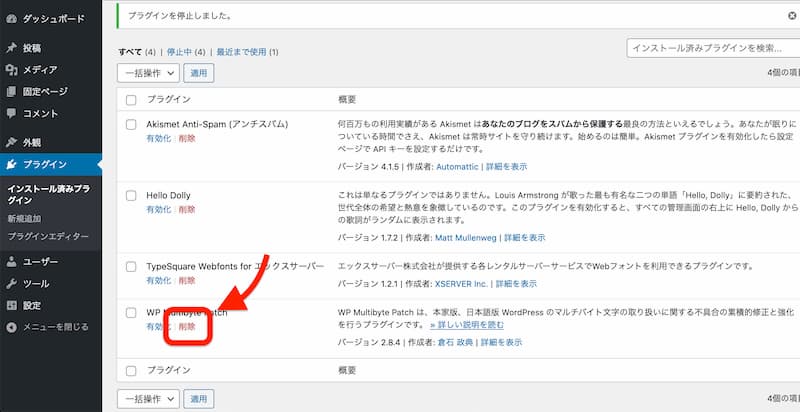Check the Akismet Anti-Spam checkbox
Image resolution: width=800 pixels, height=412 pixels.
click(x=131, y=124)
